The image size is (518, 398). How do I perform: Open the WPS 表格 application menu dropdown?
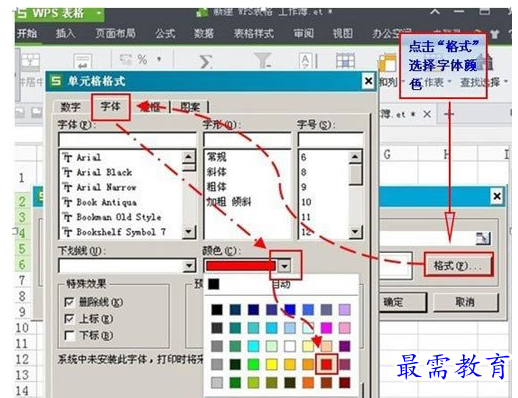[99, 13]
